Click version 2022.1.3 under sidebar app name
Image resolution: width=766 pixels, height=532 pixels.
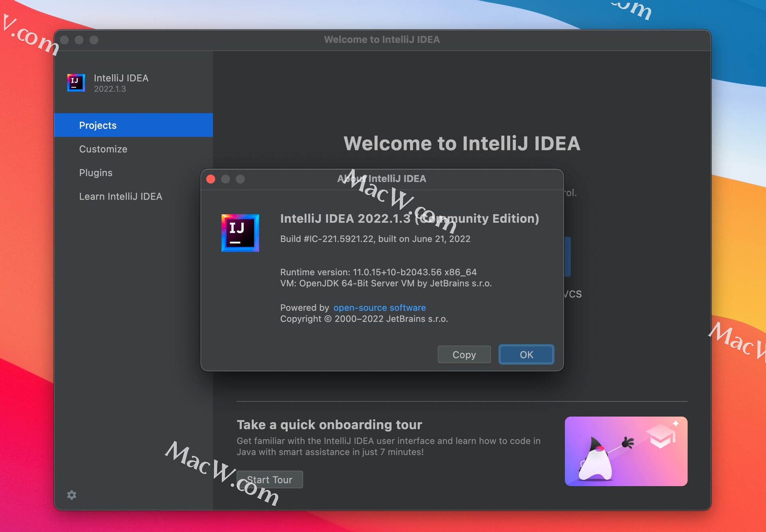coord(110,89)
